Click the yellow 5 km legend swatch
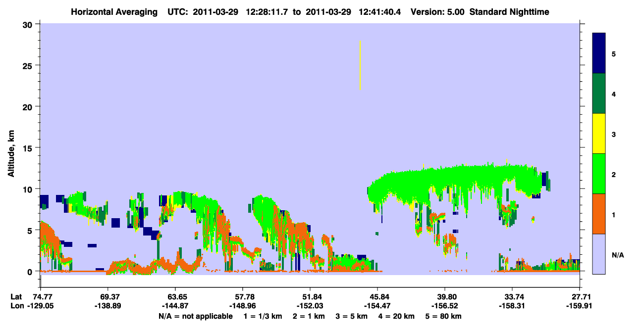644x330 pixels. (599, 134)
